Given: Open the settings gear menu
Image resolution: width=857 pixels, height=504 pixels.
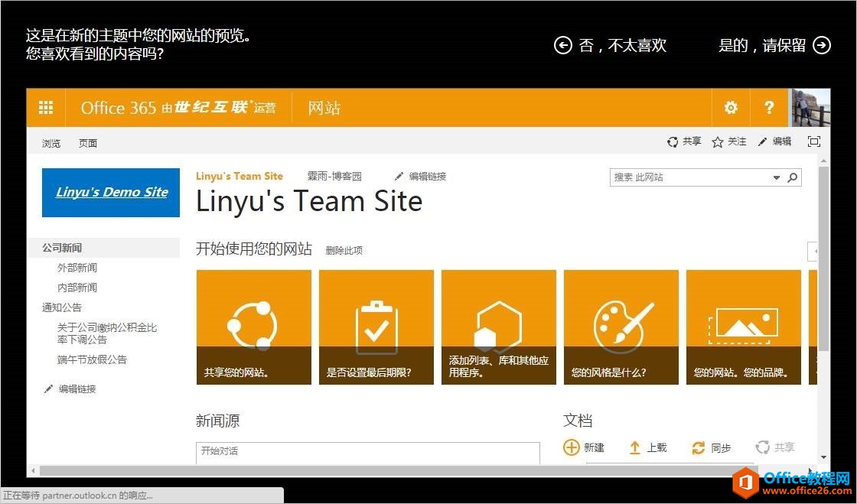Looking at the screenshot, I should (x=731, y=108).
